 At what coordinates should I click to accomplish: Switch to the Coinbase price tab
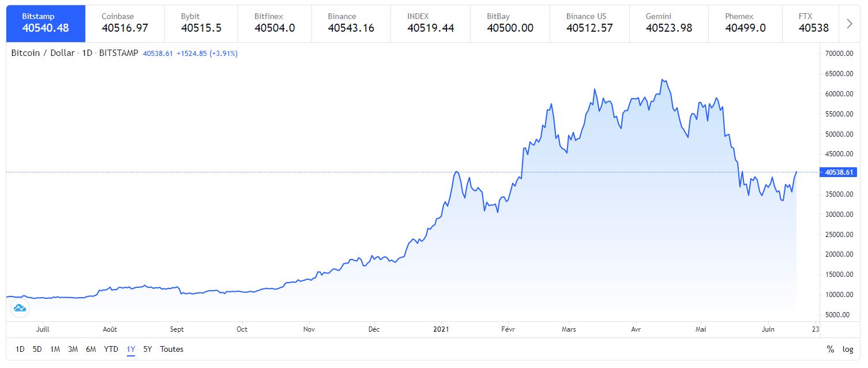(x=125, y=23)
